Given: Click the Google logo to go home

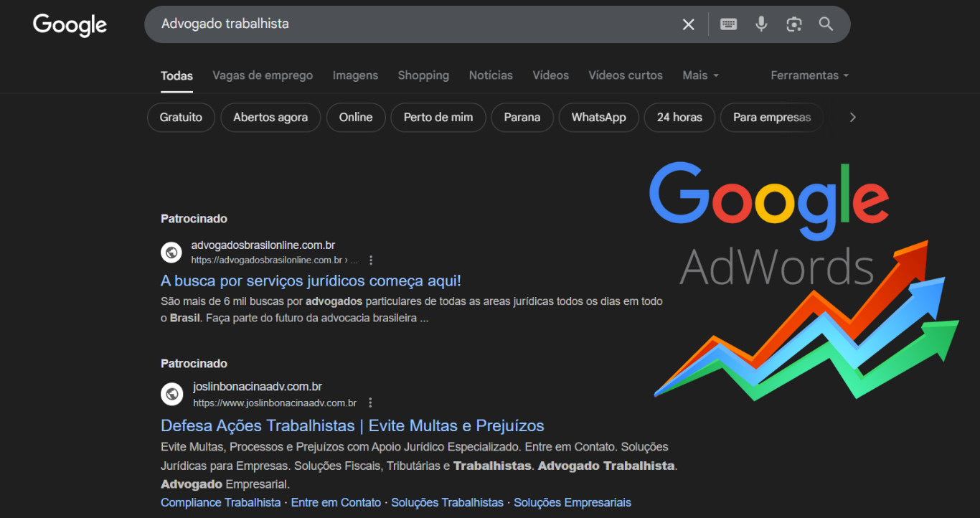Looking at the screenshot, I should 70,25.
